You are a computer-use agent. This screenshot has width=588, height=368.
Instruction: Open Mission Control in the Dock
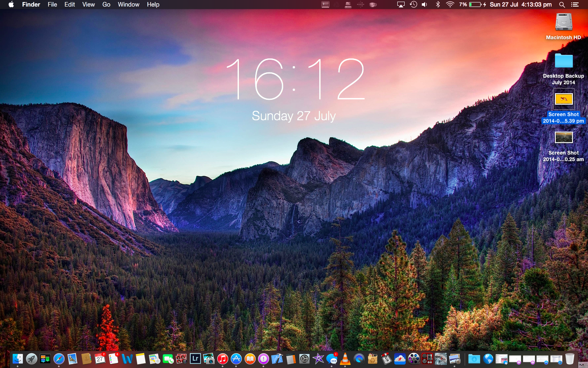(x=45, y=359)
